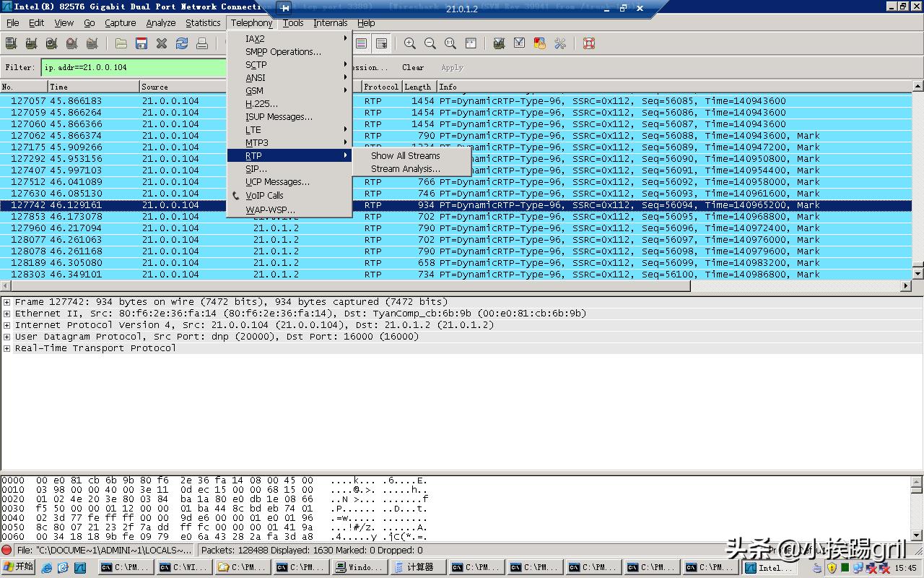Toggle packet list colorize button

362,44
